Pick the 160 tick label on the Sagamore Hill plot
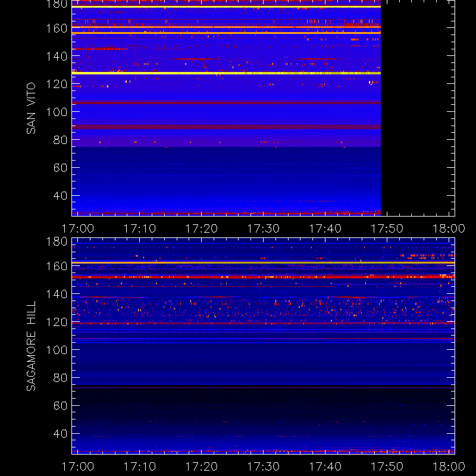Image resolution: width=476 pixels, height=476 pixels. click(57, 266)
